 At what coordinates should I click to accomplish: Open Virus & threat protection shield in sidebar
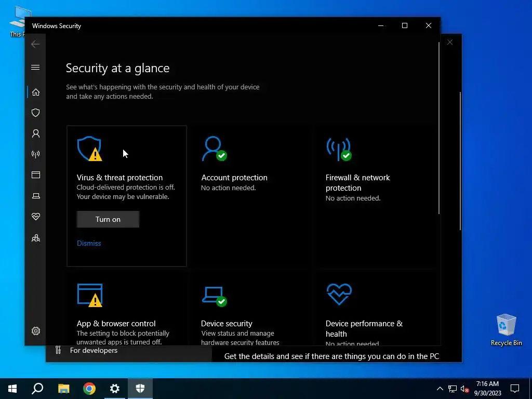click(x=36, y=113)
